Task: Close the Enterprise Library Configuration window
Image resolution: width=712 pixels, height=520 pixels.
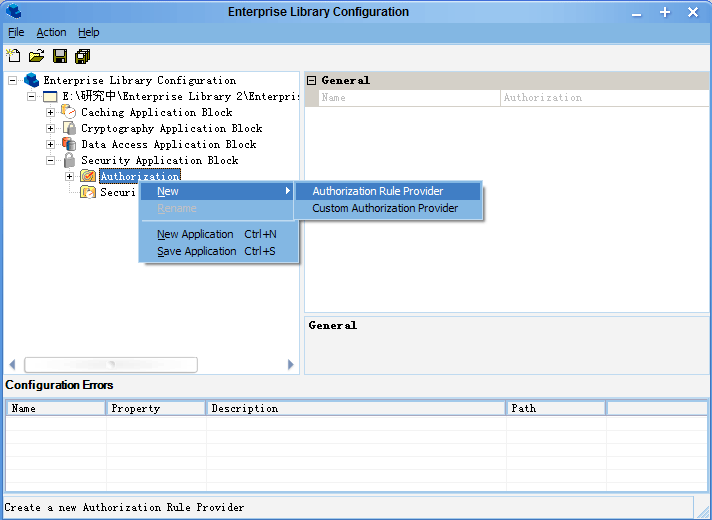Action: pyautogui.click(x=693, y=12)
